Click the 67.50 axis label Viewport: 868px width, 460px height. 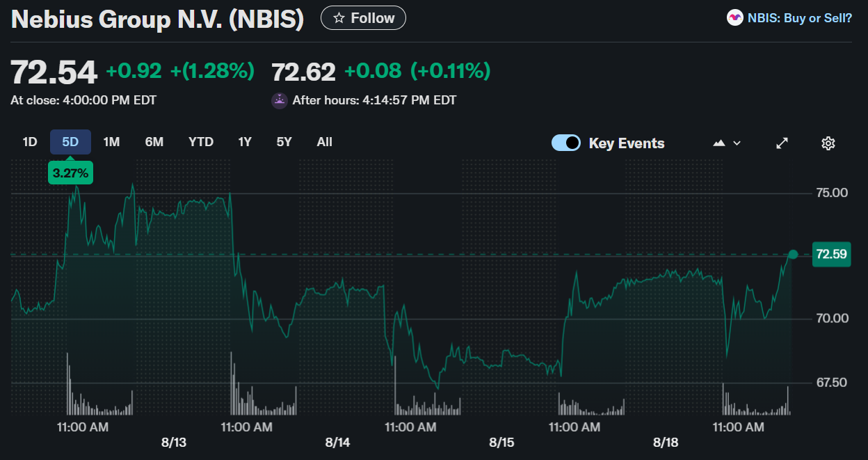[x=832, y=382]
